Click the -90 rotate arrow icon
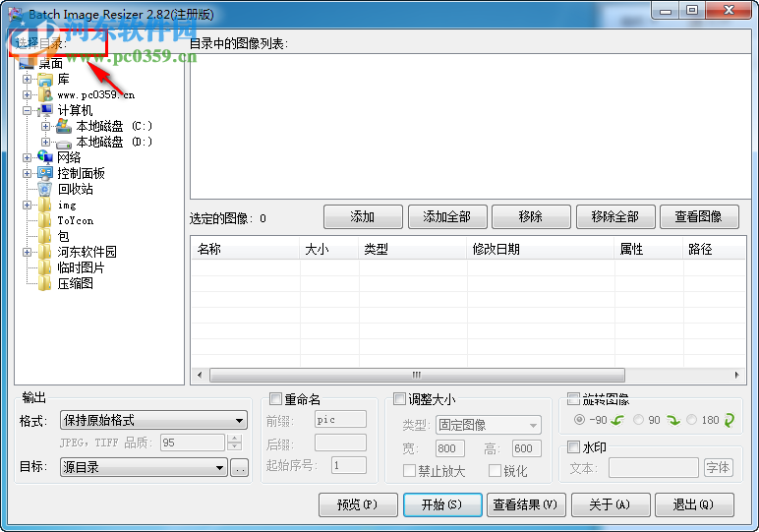The image size is (759, 532). coord(617,420)
